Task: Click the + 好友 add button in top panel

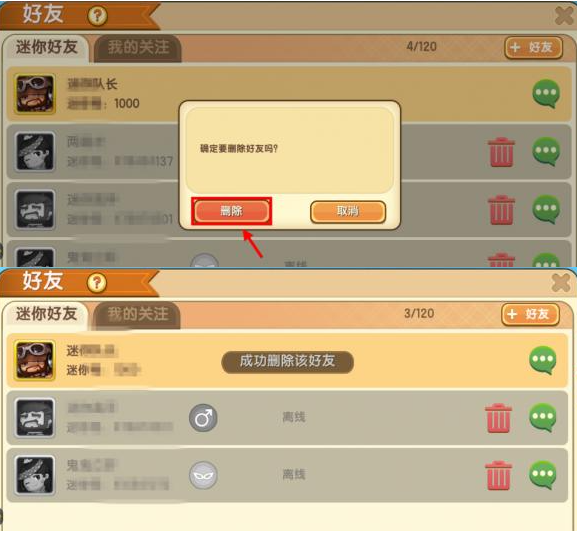Action: [x=534, y=47]
